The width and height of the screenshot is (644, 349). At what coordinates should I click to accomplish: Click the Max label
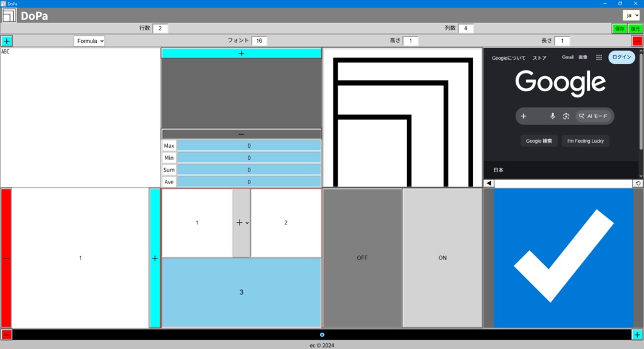coord(169,146)
